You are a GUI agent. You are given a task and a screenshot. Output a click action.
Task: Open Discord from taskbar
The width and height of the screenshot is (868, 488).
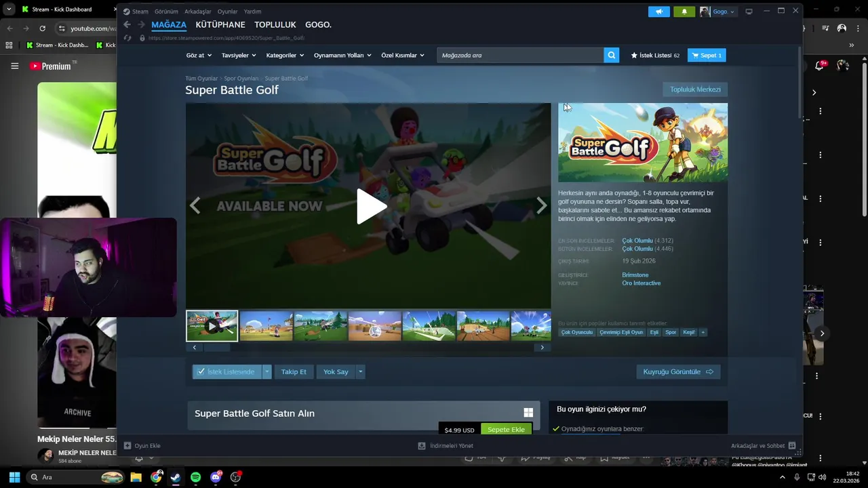pyautogui.click(x=216, y=477)
